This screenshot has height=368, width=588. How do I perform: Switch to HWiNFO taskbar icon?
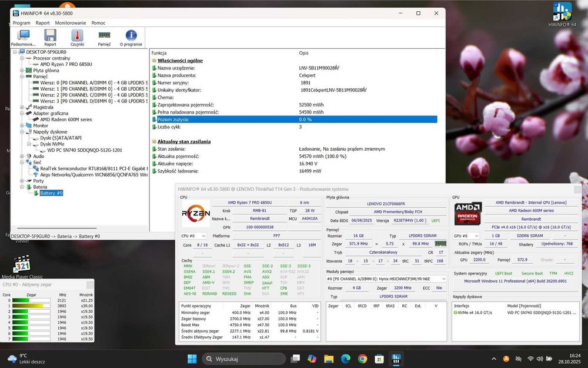pos(396,359)
